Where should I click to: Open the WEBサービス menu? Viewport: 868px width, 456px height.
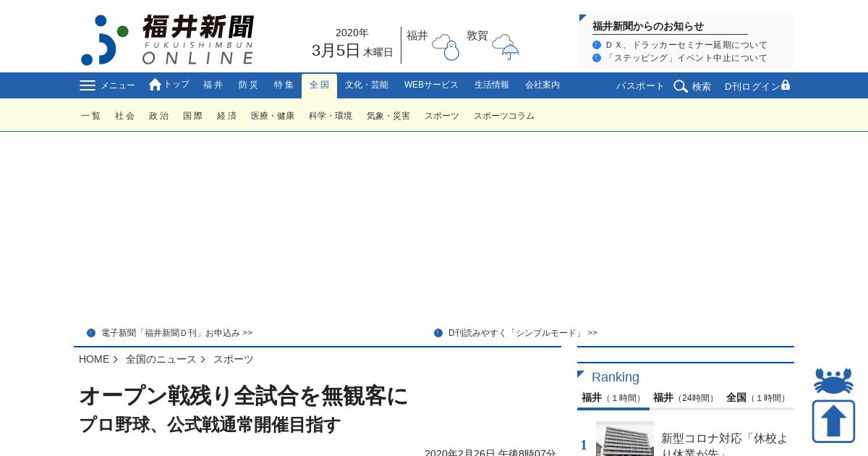point(431,85)
